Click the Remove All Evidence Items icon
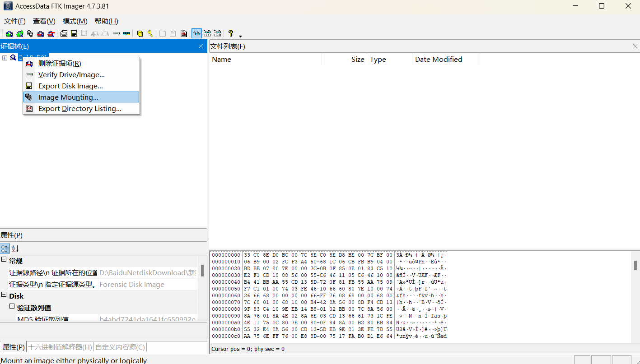Image resolution: width=640 pixels, height=364 pixels. click(x=51, y=33)
